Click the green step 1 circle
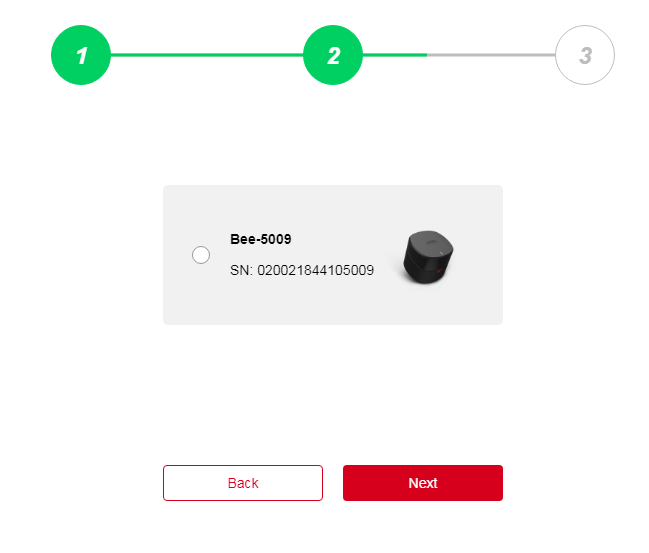Screen dimensions: 649x553 click(81, 55)
